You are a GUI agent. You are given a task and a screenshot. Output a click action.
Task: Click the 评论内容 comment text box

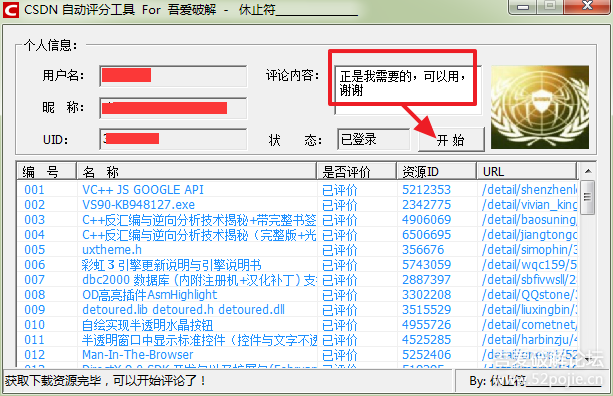tap(408, 90)
